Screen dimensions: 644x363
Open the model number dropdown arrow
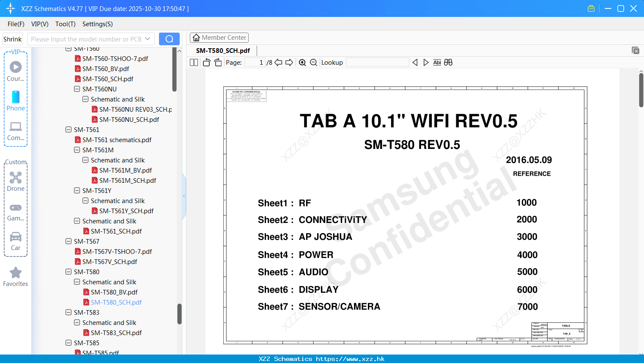click(x=148, y=39)
